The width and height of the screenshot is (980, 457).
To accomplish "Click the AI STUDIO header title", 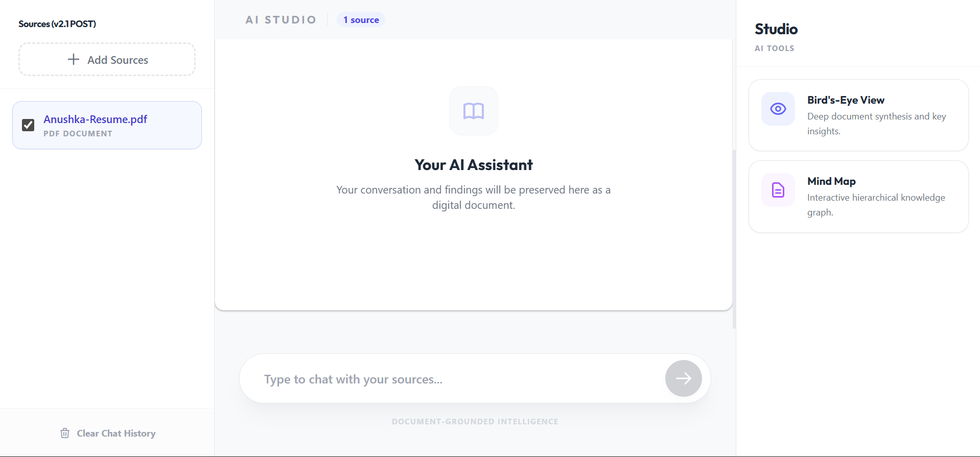I will [x=281, y=20].
